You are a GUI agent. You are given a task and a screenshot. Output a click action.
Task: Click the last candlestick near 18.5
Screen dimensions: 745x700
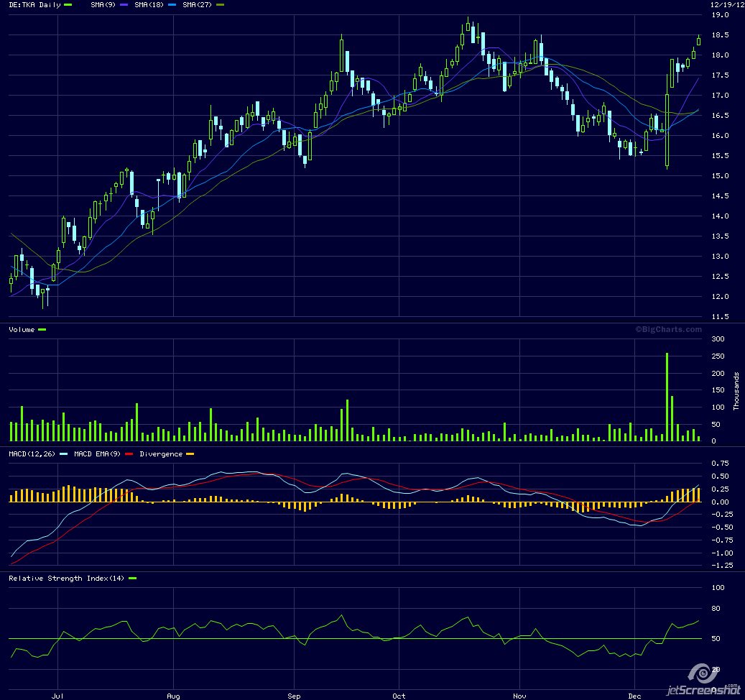699,41
